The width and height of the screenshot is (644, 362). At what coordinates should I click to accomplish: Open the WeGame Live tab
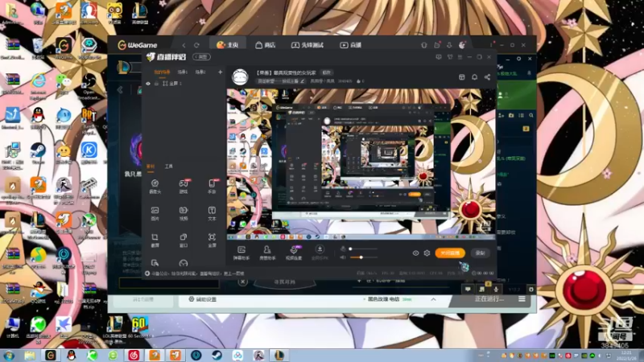351,45
